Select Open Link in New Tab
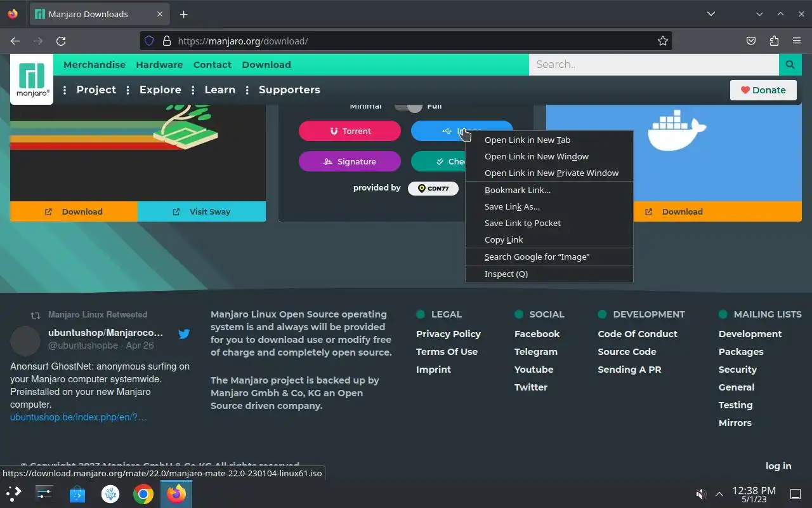Viewport: 812px width, 508px height. [549, 140]
